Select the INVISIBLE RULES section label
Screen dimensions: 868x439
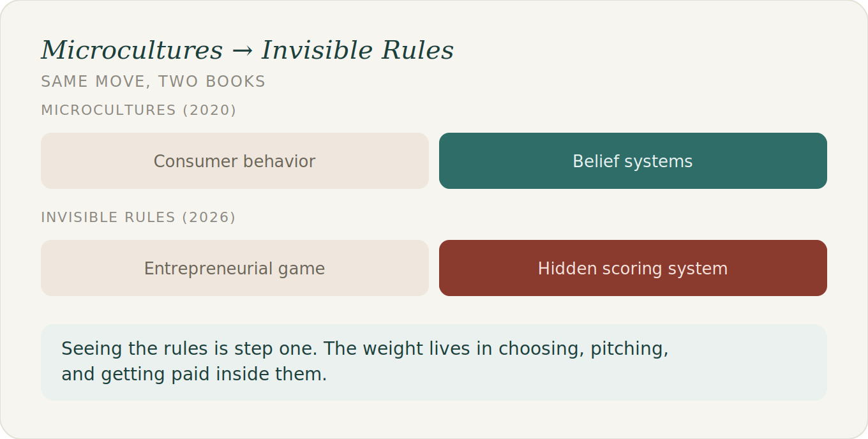coord(108,218)
